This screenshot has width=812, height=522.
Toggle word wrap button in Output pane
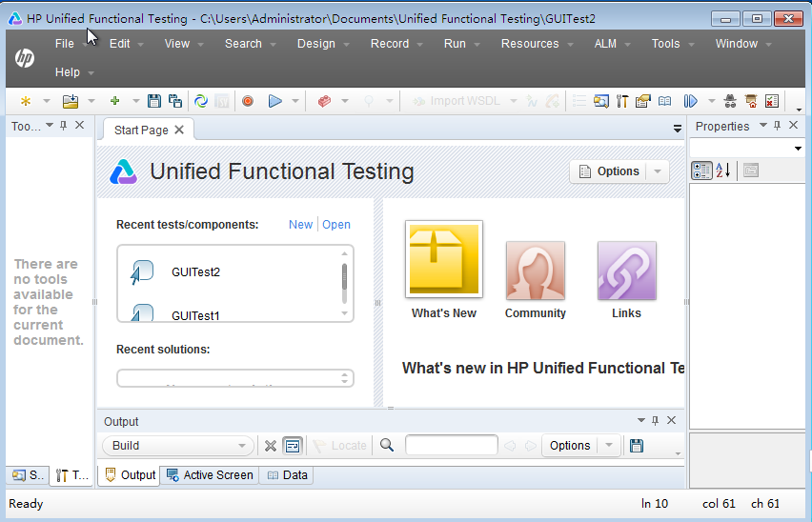pyautogui.click(x=293, y=446)
